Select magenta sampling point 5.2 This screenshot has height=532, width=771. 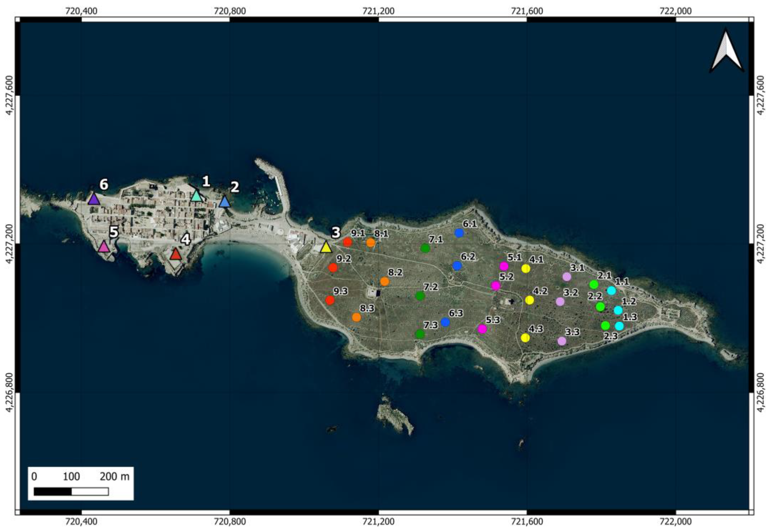pyautogui.click(x=496, y=286)
